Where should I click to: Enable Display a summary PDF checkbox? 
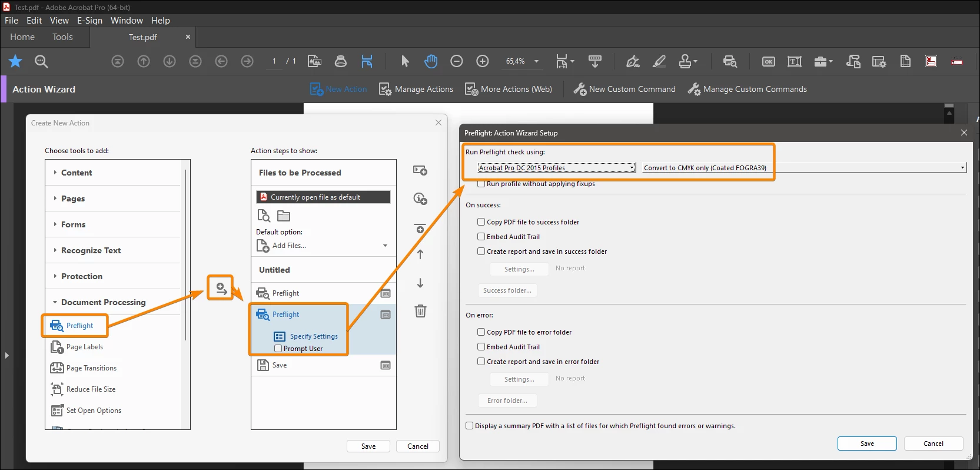pos(470,426)
